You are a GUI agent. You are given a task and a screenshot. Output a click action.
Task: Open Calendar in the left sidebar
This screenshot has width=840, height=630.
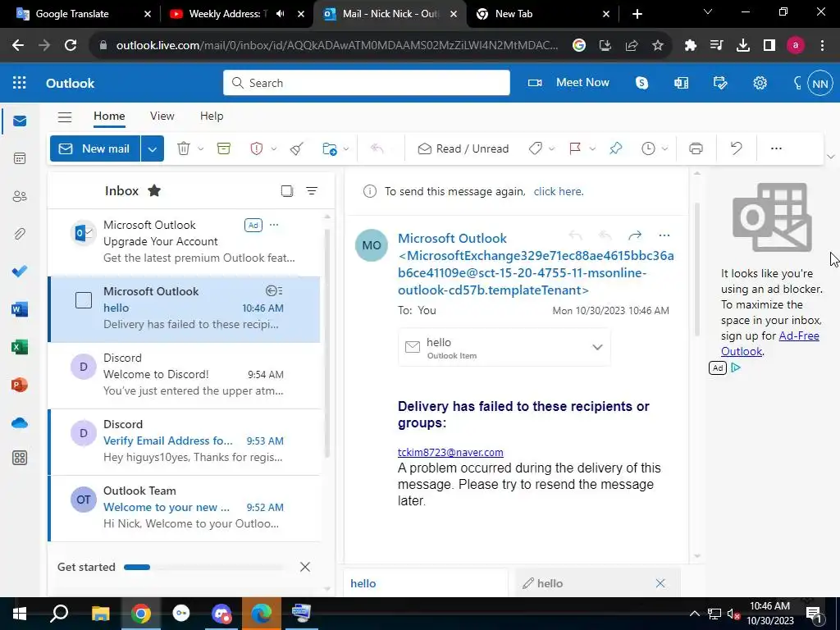point(20,158)
